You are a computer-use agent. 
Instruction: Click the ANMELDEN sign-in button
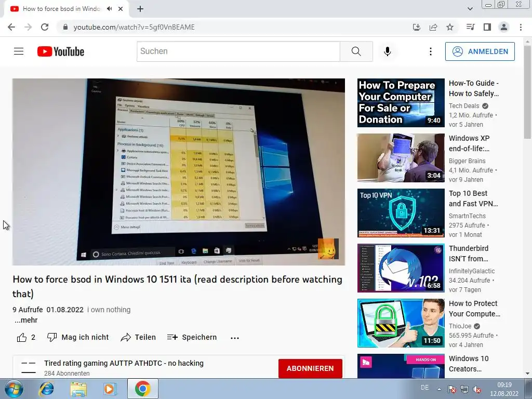(x=480, y=51)
